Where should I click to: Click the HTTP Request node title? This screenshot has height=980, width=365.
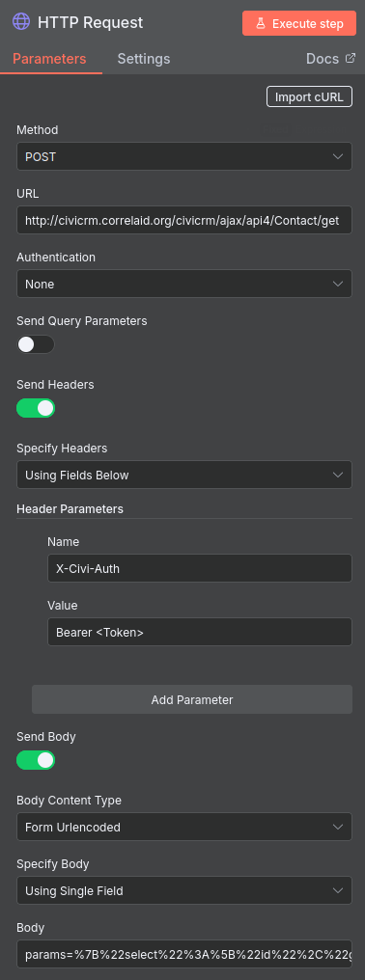point(90,22)
